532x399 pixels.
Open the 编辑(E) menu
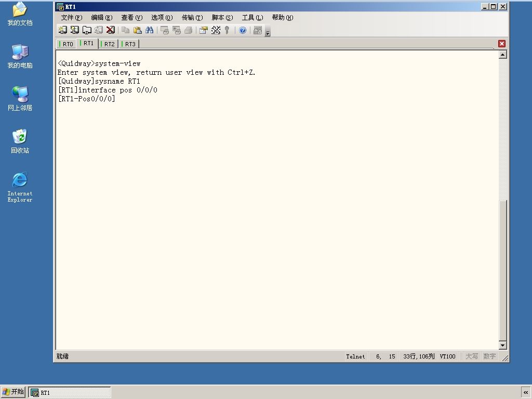click(102, 18)
